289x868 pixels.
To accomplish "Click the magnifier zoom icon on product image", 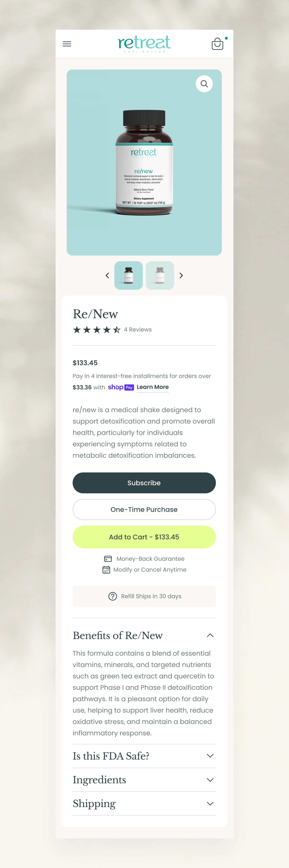I will click(204, 84).
